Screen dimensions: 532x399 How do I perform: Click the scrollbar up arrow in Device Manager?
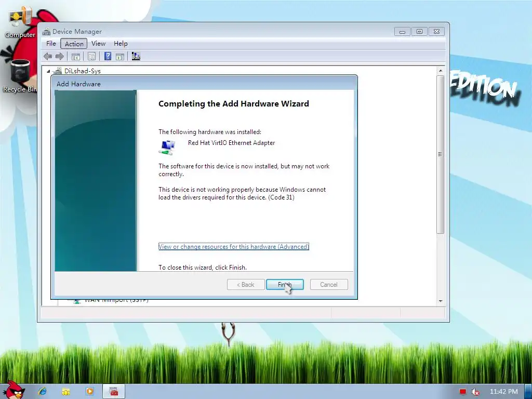(x=441, y=71)
